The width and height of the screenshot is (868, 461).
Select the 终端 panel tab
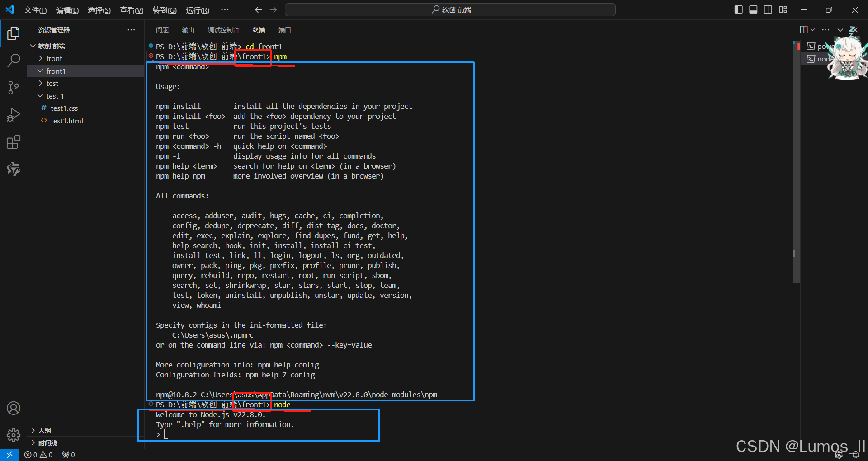(259, 30)
